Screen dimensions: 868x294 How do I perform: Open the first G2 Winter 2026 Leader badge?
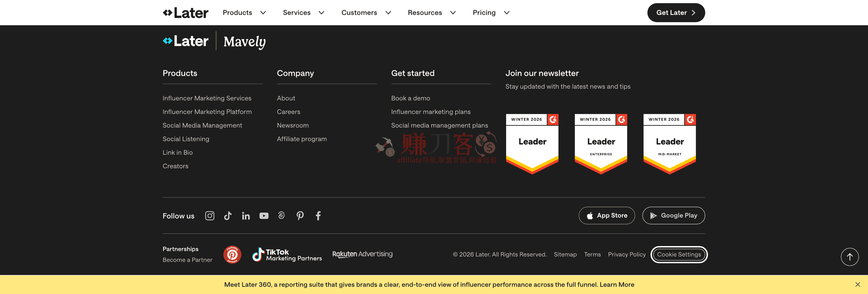point(532,144)
